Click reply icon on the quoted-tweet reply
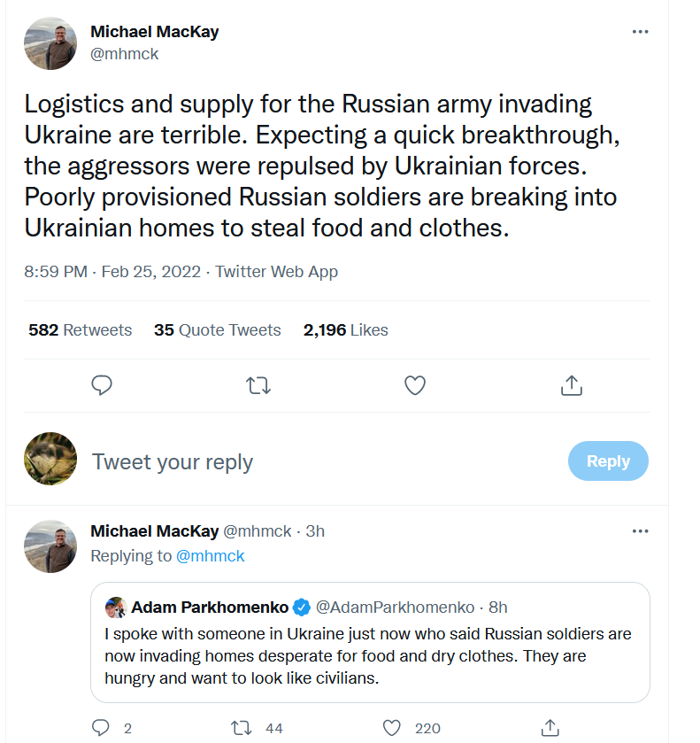 coord(103,728)
